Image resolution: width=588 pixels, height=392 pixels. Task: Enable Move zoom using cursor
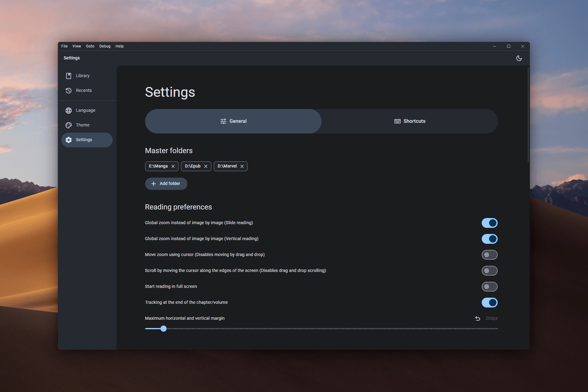tap(489, 254)
